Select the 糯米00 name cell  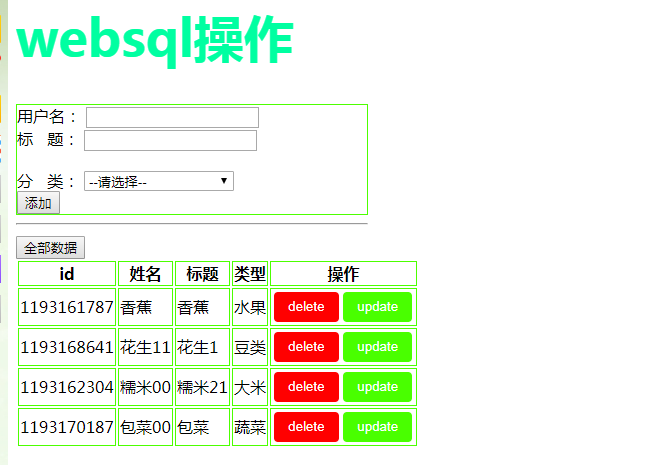[x=146, y=387]
